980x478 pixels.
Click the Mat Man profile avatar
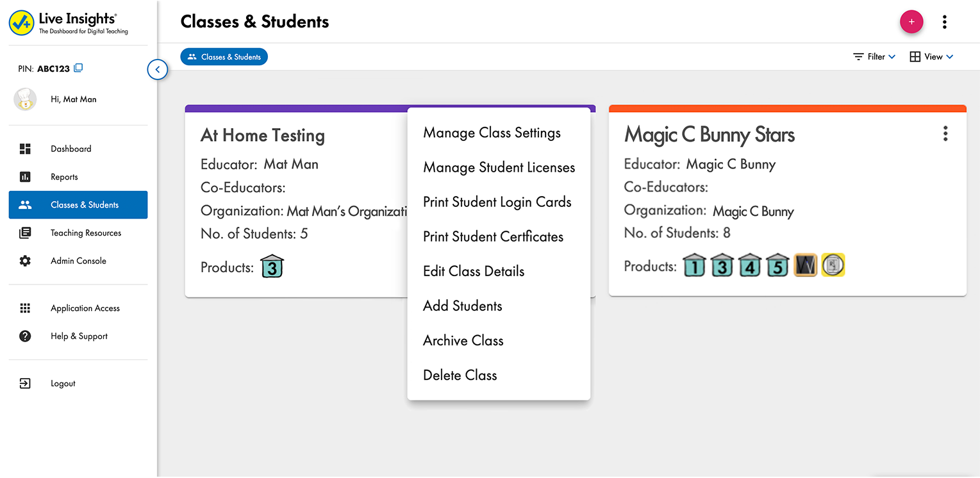(x=25, y=99)
